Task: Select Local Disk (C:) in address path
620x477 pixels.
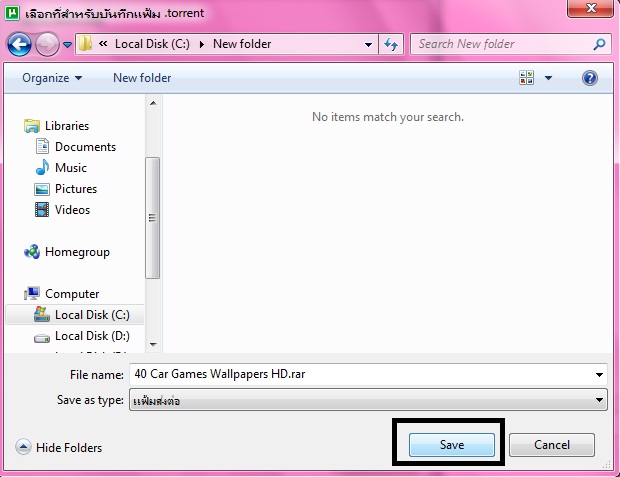Action: click(x=152, y=44)
